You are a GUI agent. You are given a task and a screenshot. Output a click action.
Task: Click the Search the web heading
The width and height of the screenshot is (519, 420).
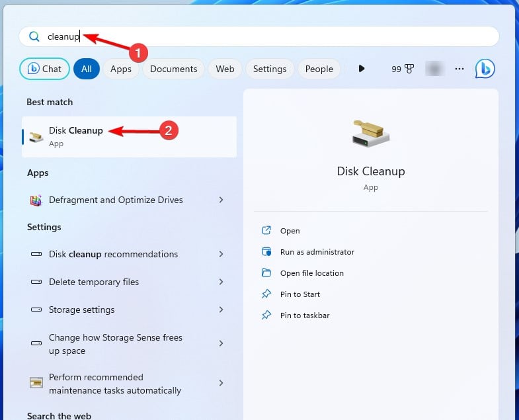click(x=59, y=415)
